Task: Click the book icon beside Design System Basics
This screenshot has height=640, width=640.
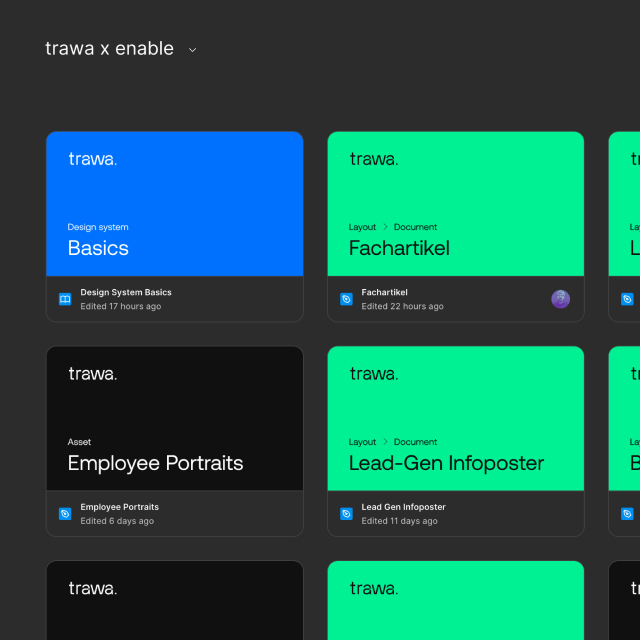Action: (65, 299)
